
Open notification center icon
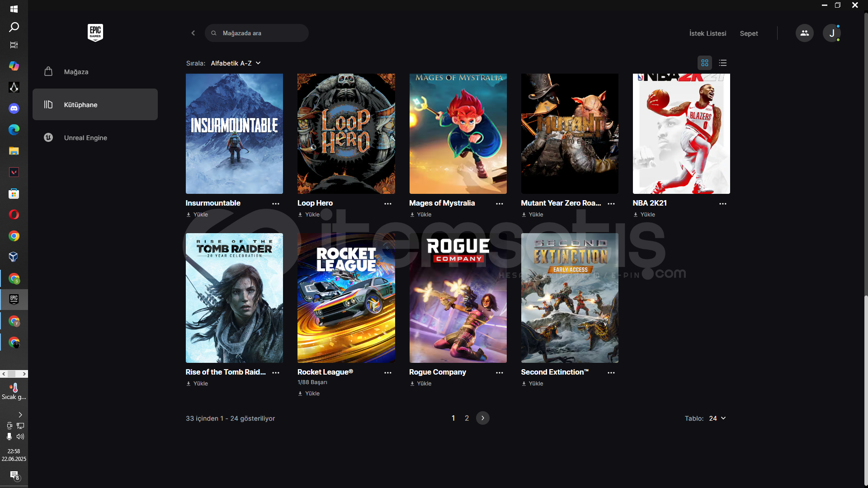(x=14, y=475)
